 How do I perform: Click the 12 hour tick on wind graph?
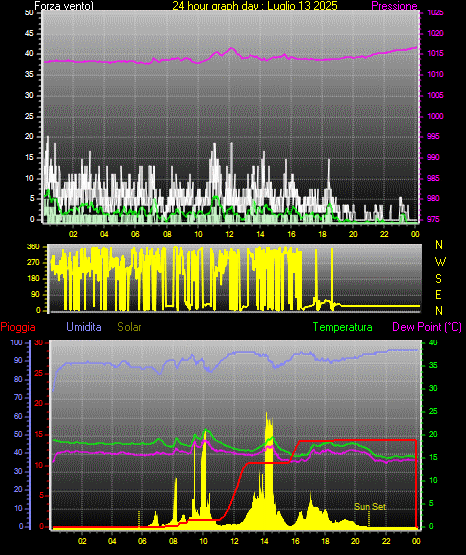[x=229, y=234]
